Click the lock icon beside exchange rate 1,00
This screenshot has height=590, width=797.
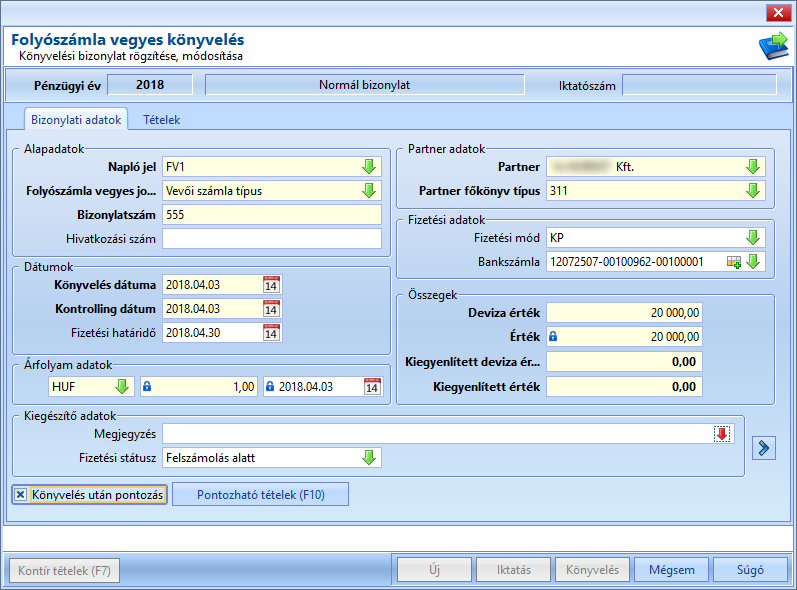click(x=147, y=387)
